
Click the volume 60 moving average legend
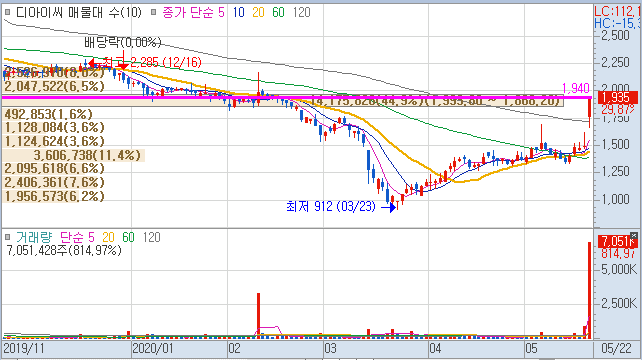128,237
